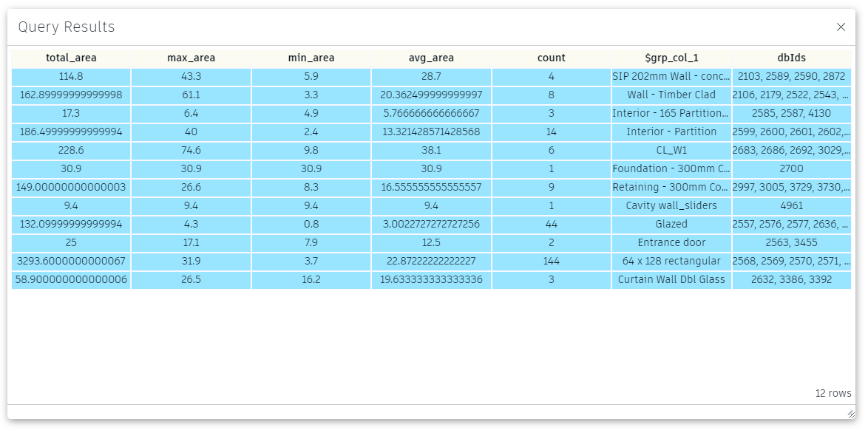Click max_area cell 61.1

click(191, 95)
